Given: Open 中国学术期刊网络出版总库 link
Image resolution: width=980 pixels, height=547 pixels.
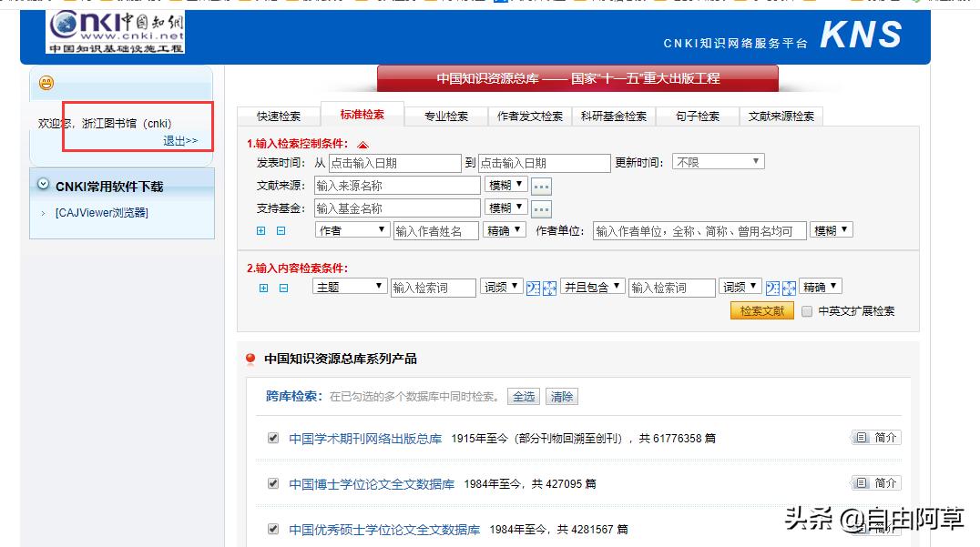Looking at the screenshot, I should 365,439.
